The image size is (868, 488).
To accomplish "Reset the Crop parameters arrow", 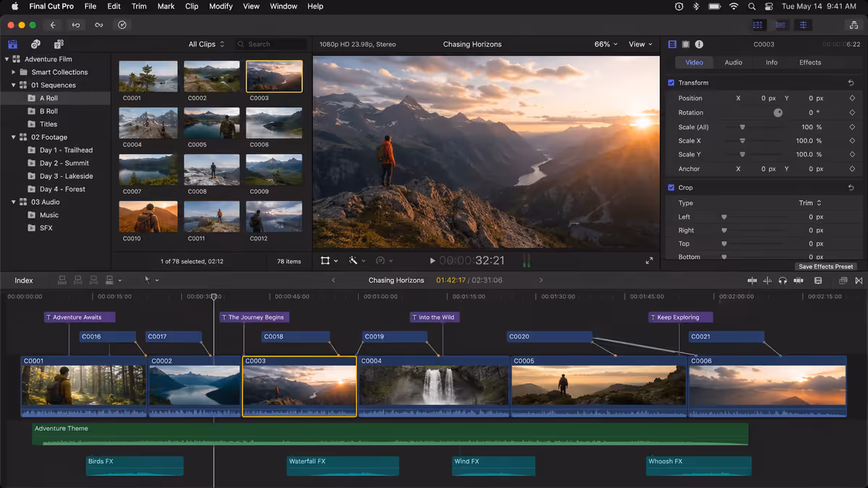I will (851, 188).
